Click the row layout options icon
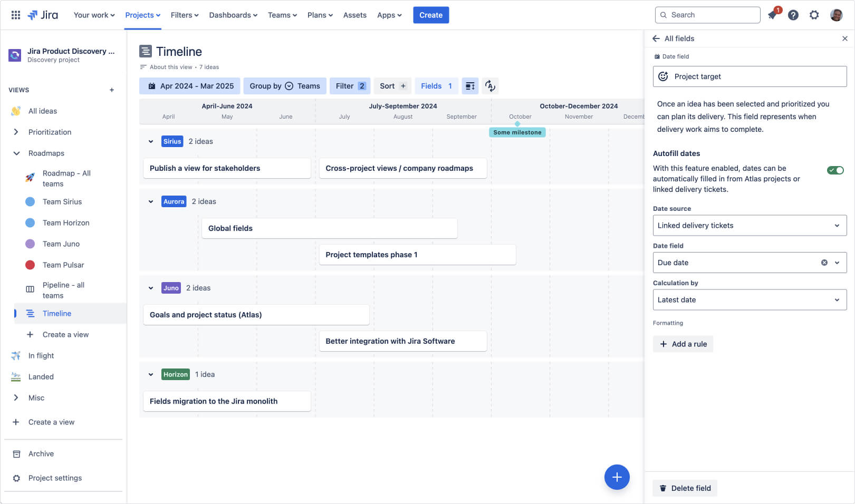 (470, 86)
